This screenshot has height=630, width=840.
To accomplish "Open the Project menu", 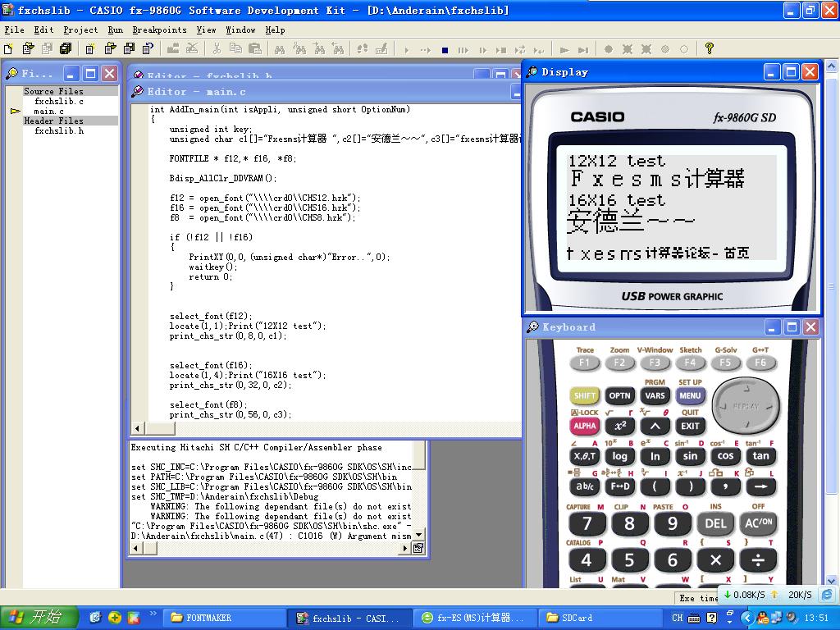I will 80,30.
